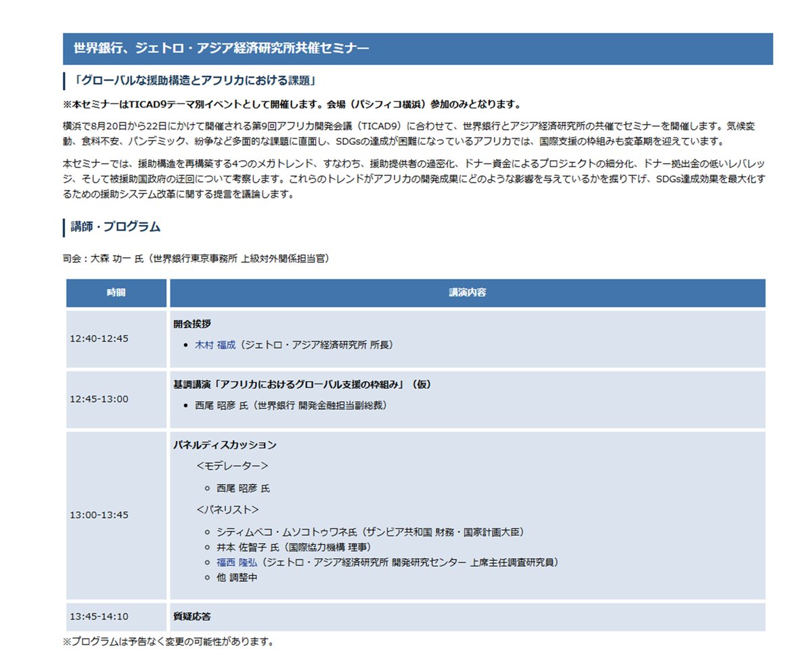
Task: Click the 質疑応答 row text
Action: tap(192, 616)
